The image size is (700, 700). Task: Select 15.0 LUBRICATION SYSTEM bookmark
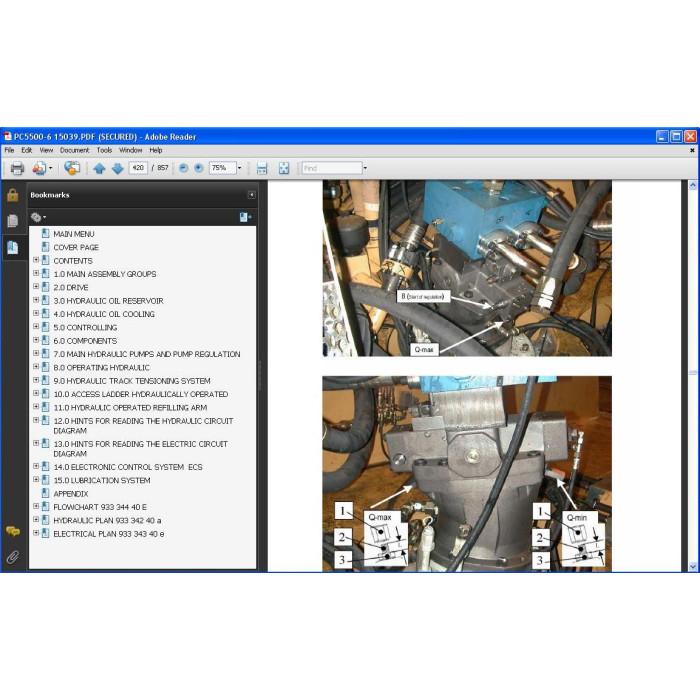102,481
